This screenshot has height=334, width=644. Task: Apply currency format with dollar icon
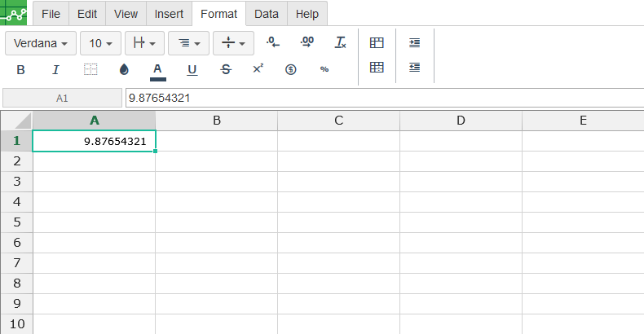(290, 70)
